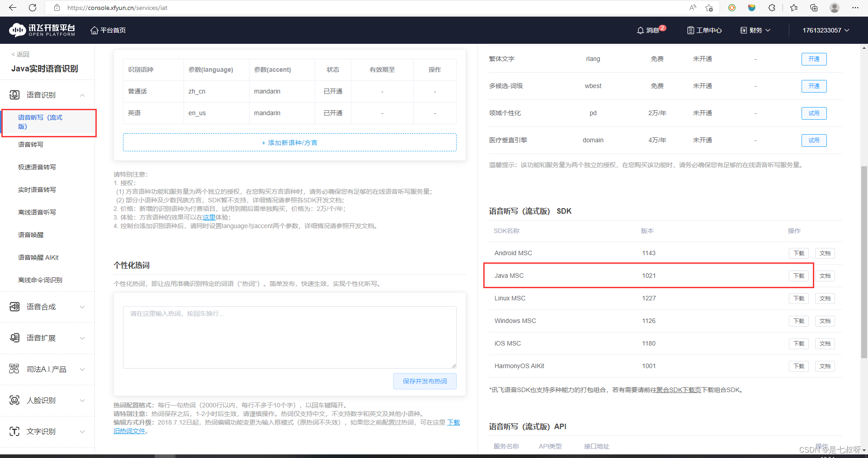Click 下载旧热词文件 link
Viewport: 868px width, 458px height.
453,422
